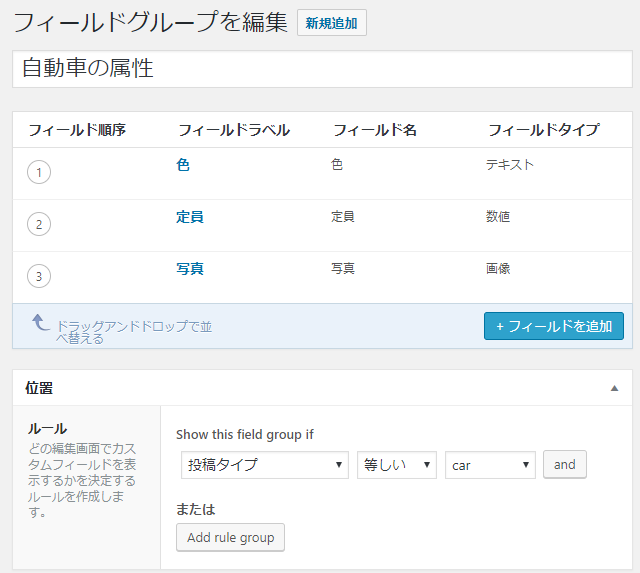Click the 写真 field name cell

click(x=343, y=269)
